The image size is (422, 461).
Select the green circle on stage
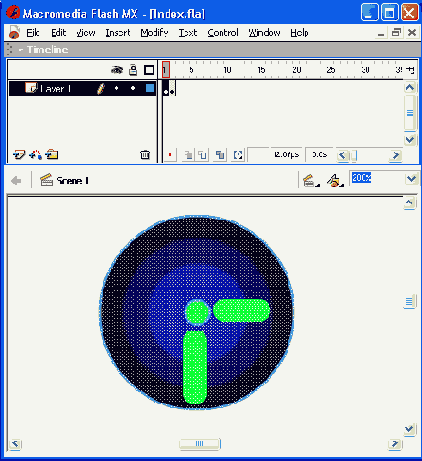point(197,312)
